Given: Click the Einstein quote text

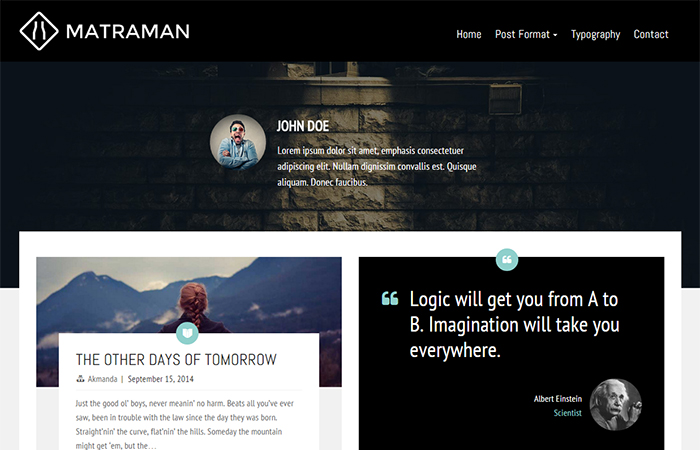Looking at the screenshot, I should (514, 325).
